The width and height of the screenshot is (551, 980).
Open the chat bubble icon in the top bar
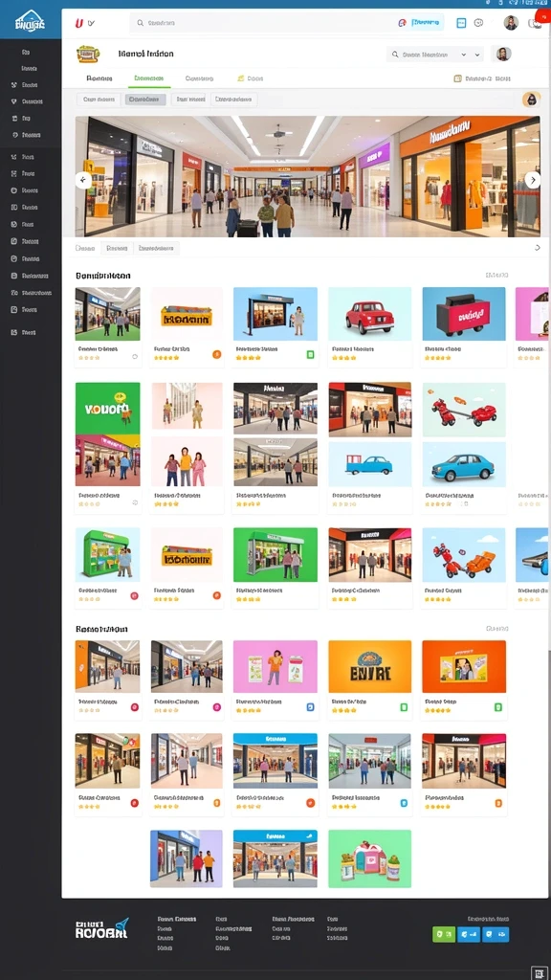pos(479,23)
